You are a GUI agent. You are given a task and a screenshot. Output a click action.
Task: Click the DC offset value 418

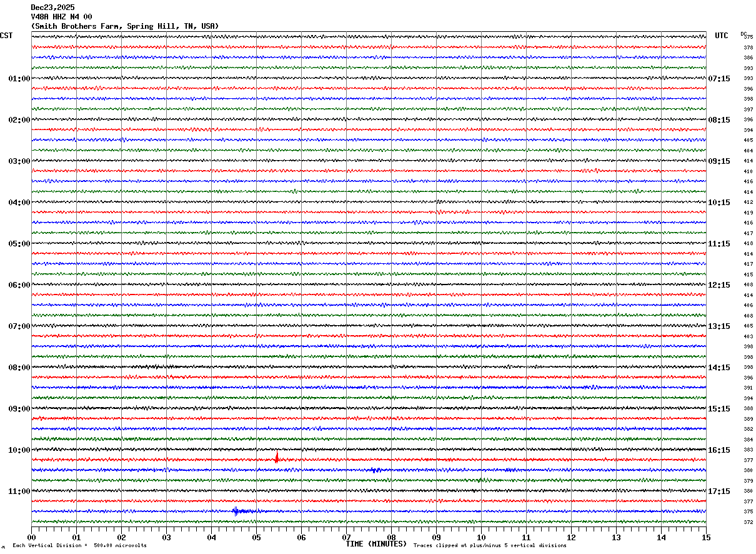pos(748,244)
